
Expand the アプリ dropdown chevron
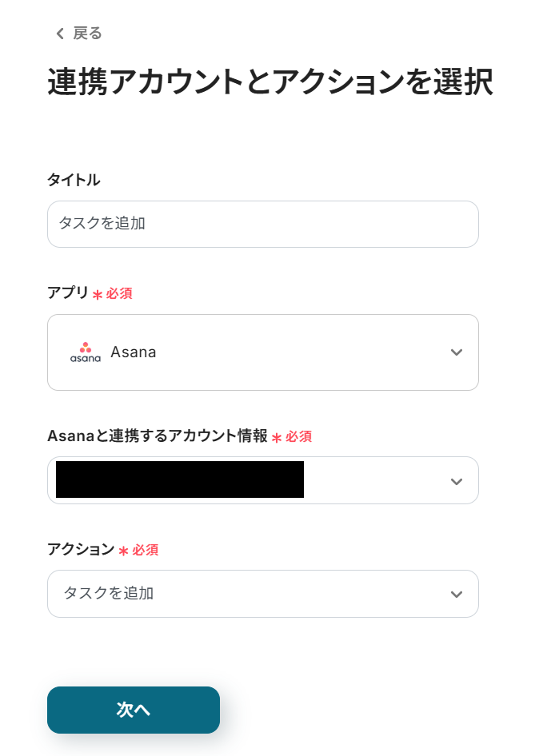pyautogui.click(x=457, y=352)
